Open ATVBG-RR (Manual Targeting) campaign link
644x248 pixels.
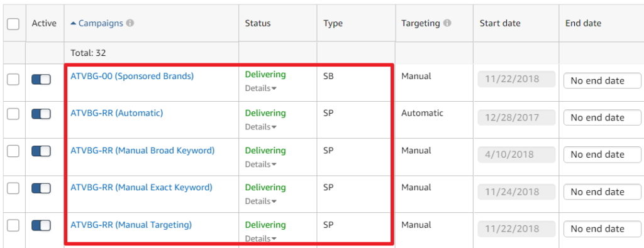click(x=131, y=225)
